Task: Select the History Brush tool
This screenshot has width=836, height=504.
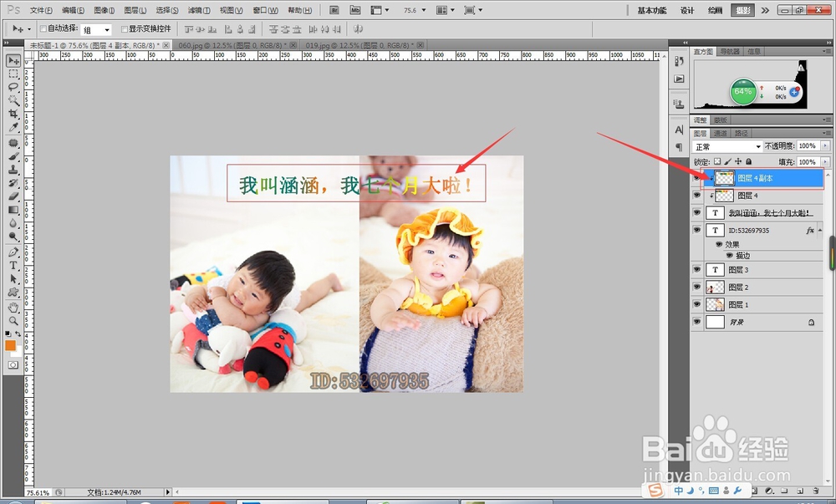Action: point(13,183)
